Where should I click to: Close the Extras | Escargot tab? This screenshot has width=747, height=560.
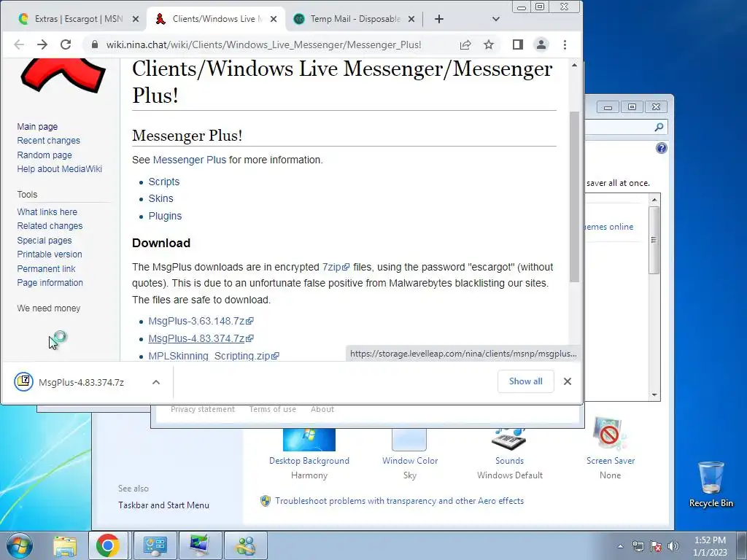[x=136, y=19]
